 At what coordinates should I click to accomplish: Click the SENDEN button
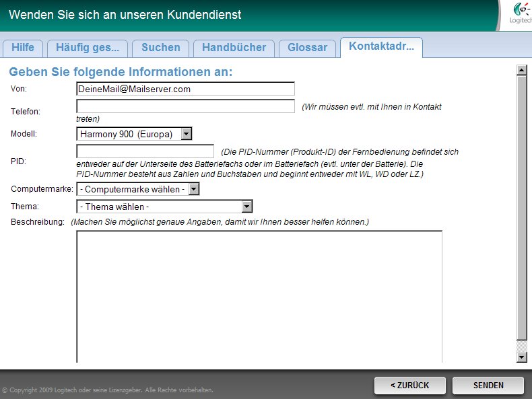coord(488,386)
